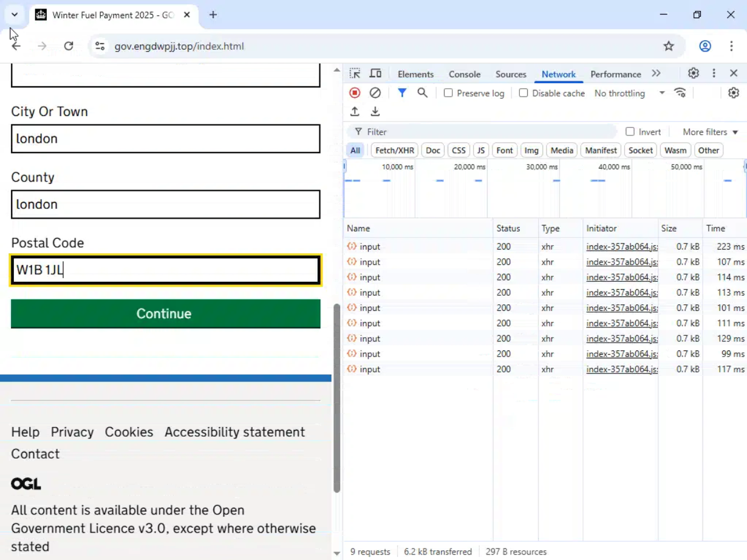The image size is (747, 560).
Task: Focus the County input field
Action: pyautogui.click(x=165, y=204)
